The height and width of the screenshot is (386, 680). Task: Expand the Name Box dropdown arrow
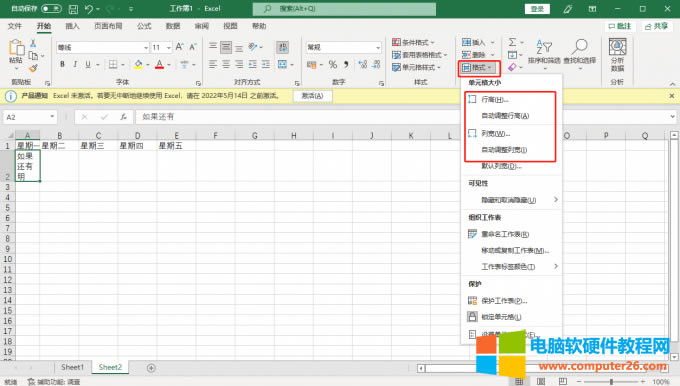52,117
